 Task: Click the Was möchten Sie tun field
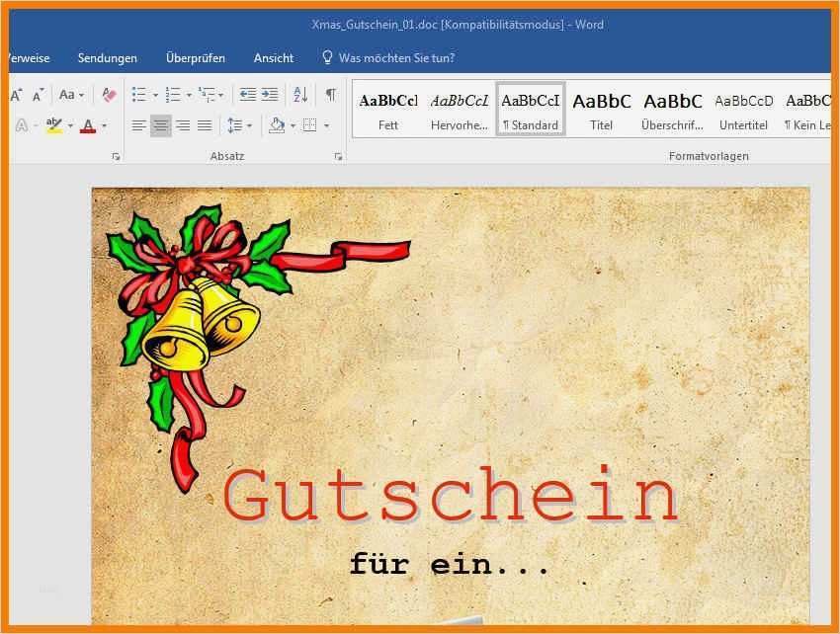(390, 57)
